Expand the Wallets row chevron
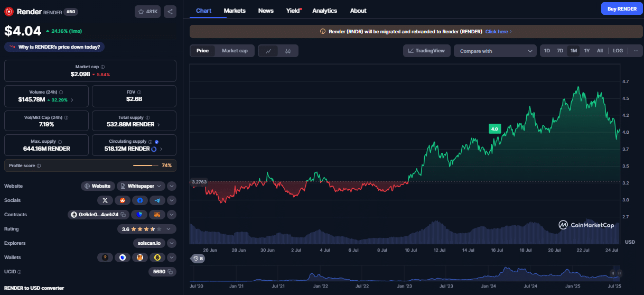Image resolution: width=644 pixels, height=295 pixels. pyautogui.click(x=172, y=257)
